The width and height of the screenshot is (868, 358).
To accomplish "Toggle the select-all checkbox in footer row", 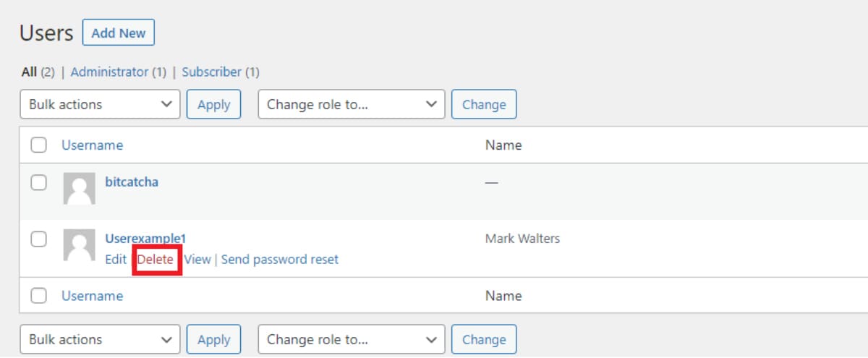I will coord(39,296).
